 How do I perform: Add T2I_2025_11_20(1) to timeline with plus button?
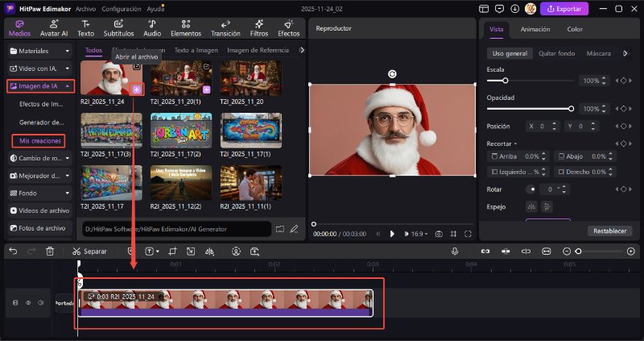206,89
